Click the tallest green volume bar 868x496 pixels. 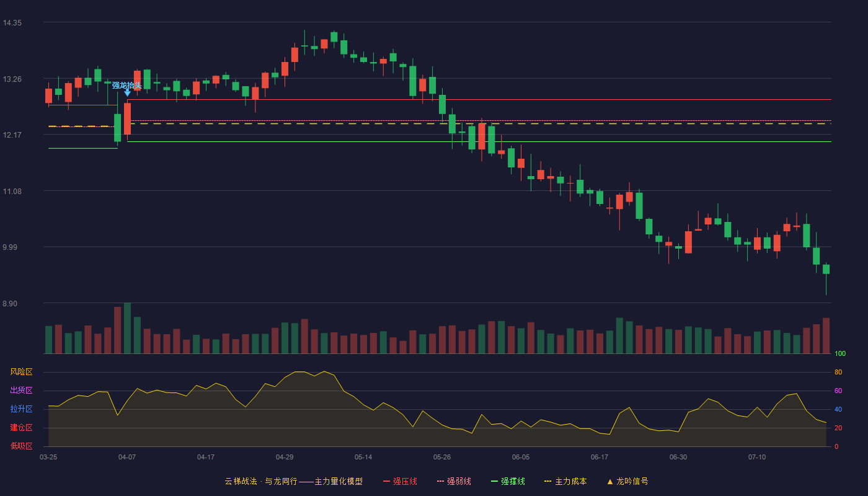point(127,328)
